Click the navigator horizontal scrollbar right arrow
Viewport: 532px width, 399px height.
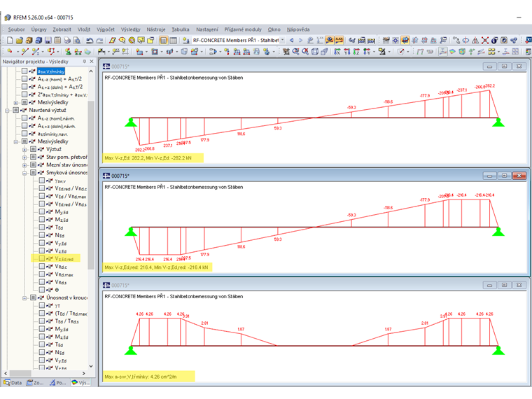tap(84, 373)
